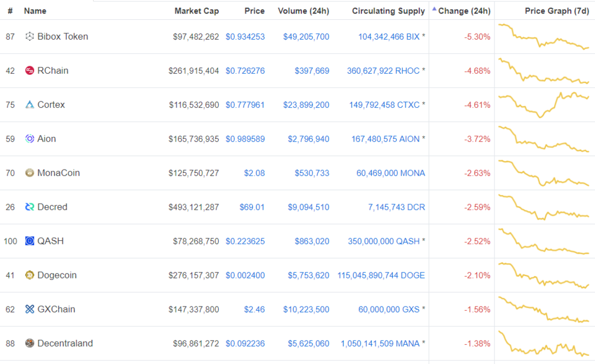Sort by Change (24h) column header
Viewport: 595px width, 364px height.
464,11
